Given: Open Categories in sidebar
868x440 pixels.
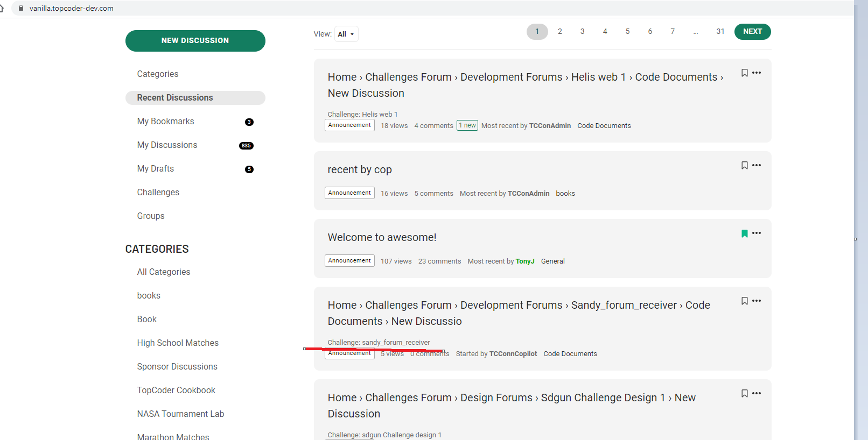Looking at the screenshot, I should 158,74.
